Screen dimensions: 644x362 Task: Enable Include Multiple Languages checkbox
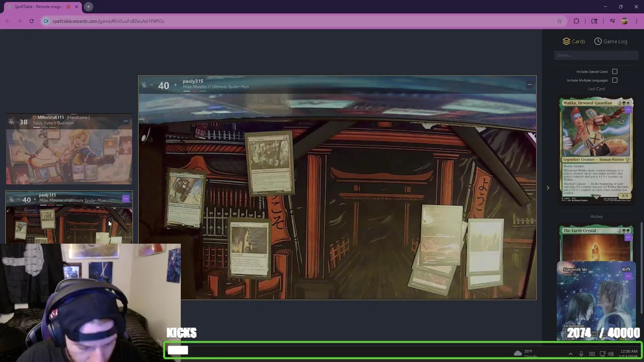click(615, 80)
